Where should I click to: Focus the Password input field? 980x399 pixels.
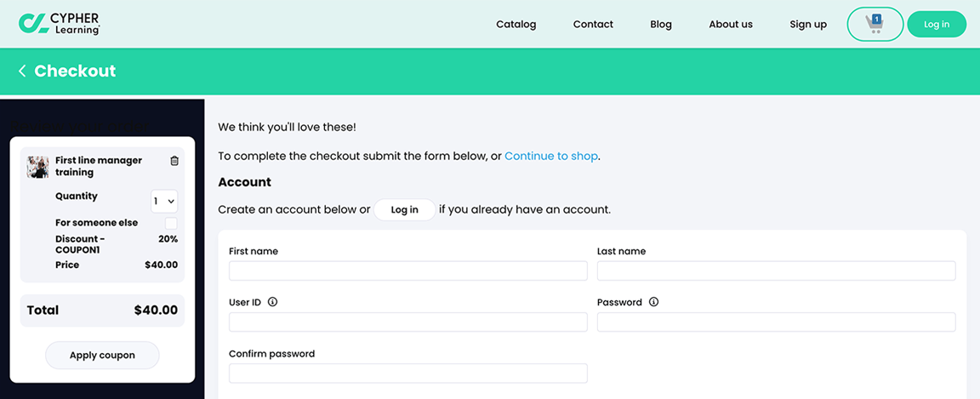[776, 322]
